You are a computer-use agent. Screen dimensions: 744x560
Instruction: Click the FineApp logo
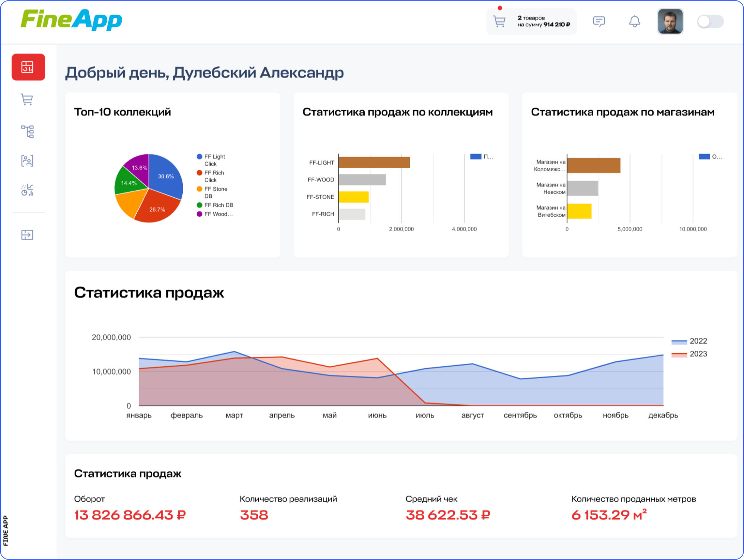[71, 19]
